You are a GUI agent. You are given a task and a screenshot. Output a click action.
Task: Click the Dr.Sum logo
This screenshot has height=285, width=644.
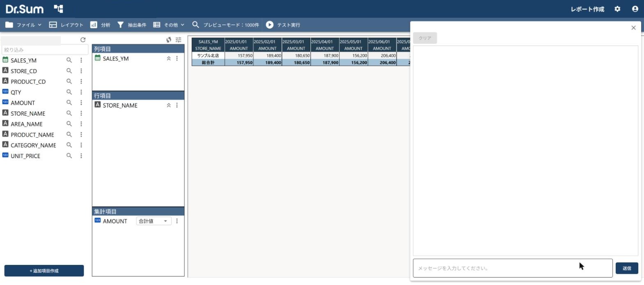pos(24,9)
